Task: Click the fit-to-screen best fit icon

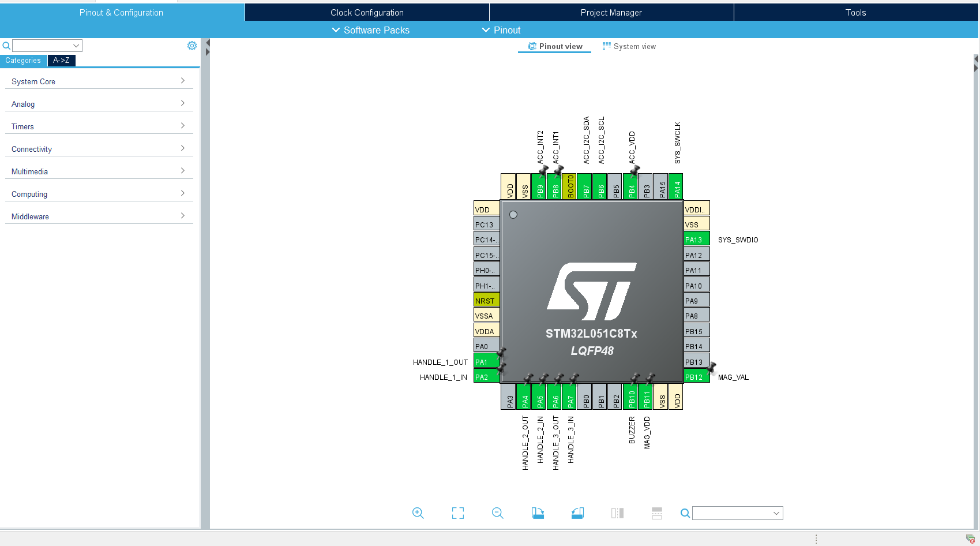Action: coord(458,513)
